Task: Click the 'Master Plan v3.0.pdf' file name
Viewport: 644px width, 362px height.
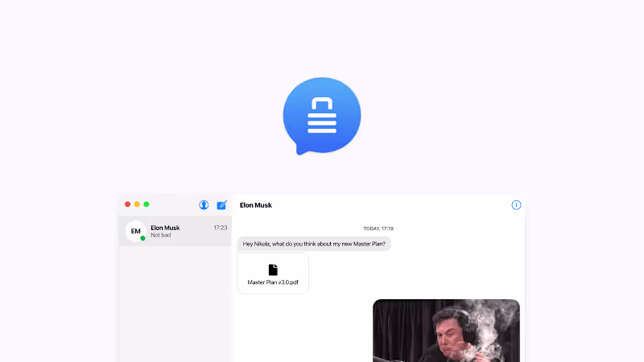Action: pos(273,282)
